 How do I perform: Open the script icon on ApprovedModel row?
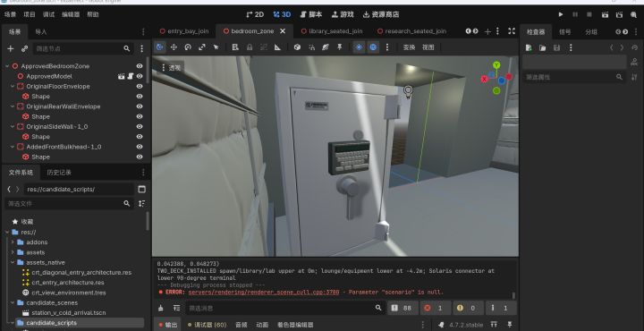click(131, 76)
